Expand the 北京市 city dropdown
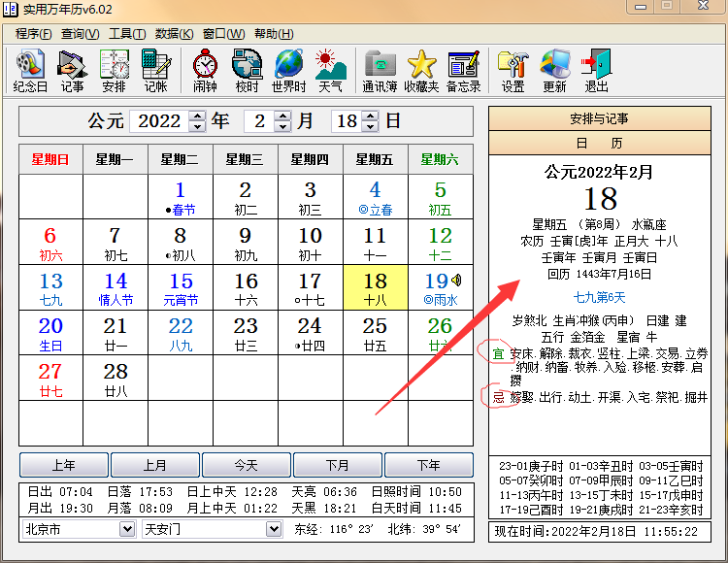This screenshot has width=728, height=563. click(126, 529)
